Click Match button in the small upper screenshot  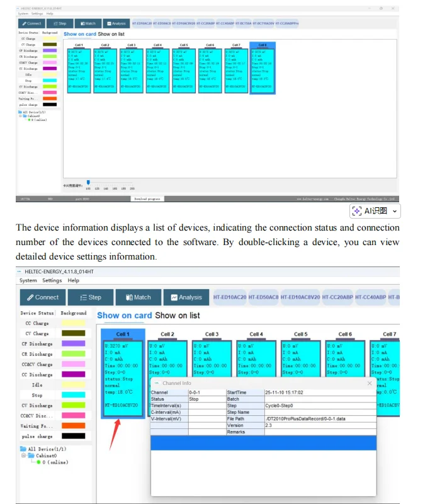tap(88, 23)
